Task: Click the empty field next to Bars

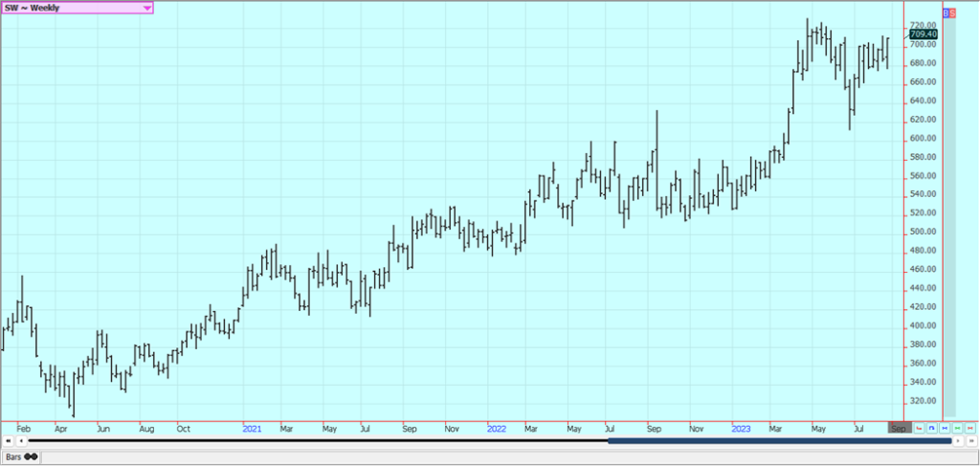Action: [x=509, y=456]
